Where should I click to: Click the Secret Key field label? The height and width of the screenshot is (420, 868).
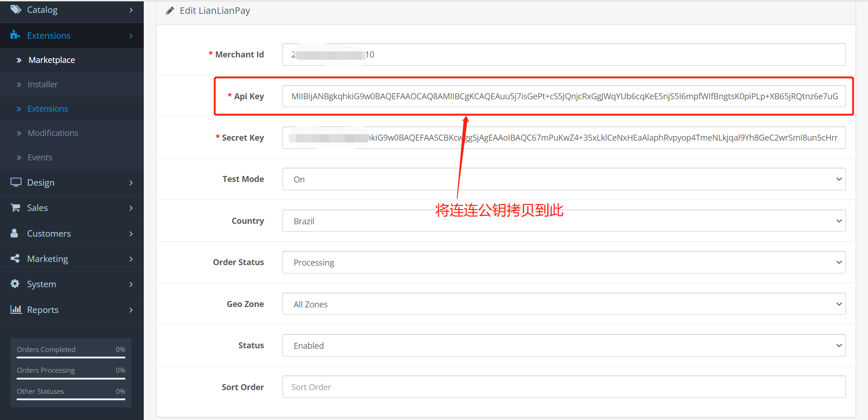(x=243, y=138)
